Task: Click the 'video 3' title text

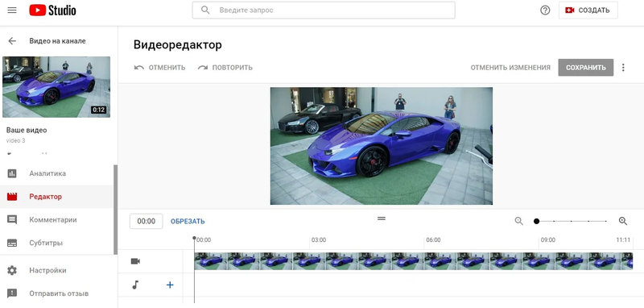Action: (15, 140)
